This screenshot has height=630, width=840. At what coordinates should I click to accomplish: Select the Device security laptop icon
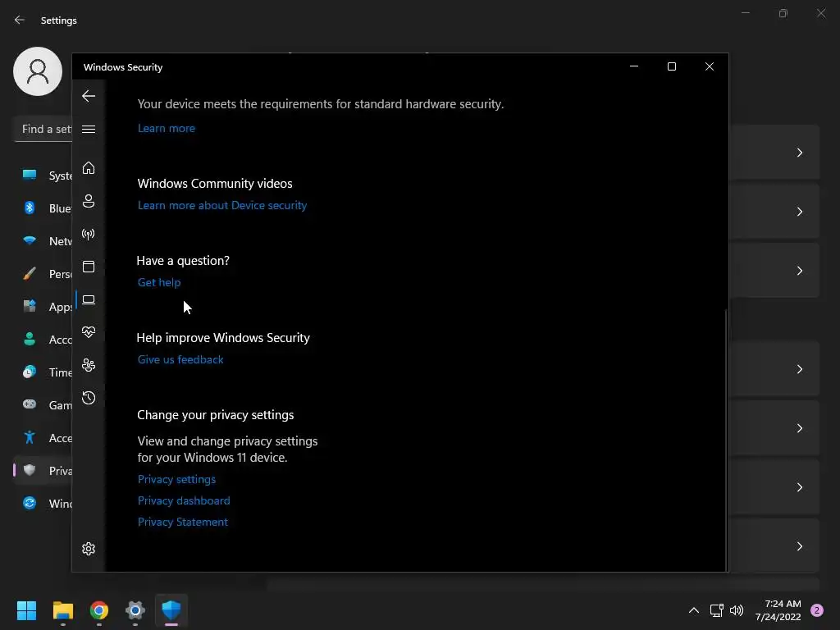tap(89, 300)
